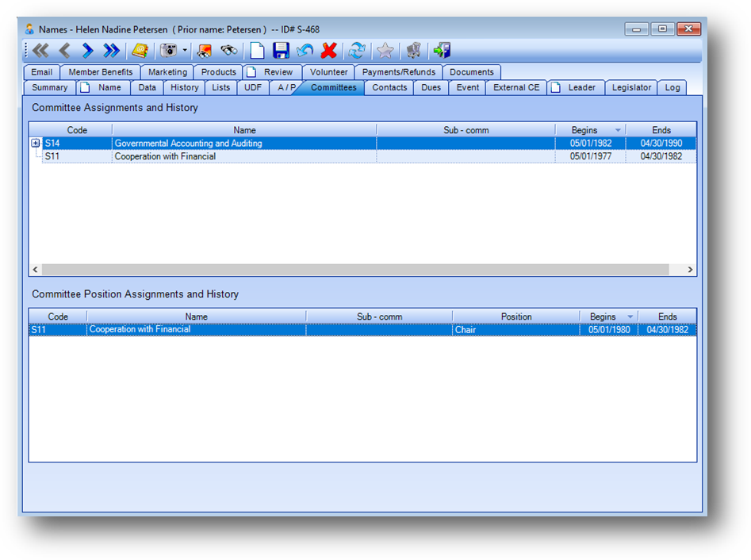Viewport: 751px width, 560px height.
Task: Open the Documents tab
Action: pos(471,72)
